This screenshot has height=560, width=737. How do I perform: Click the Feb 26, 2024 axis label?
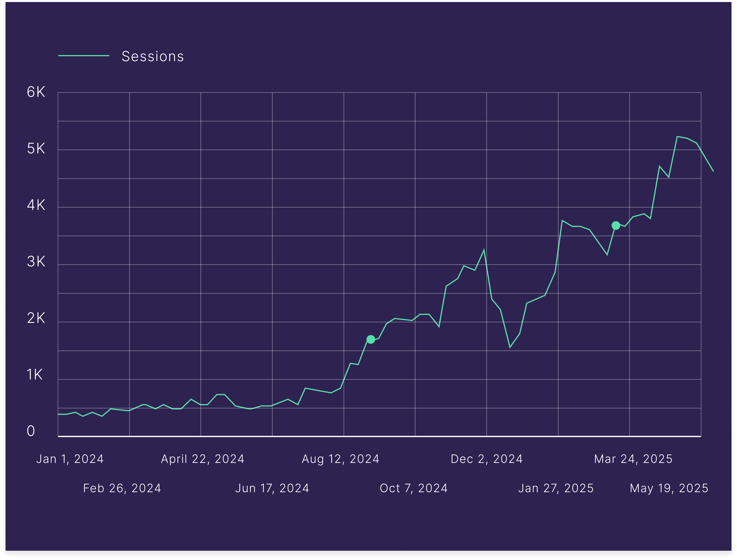[122, 488]
